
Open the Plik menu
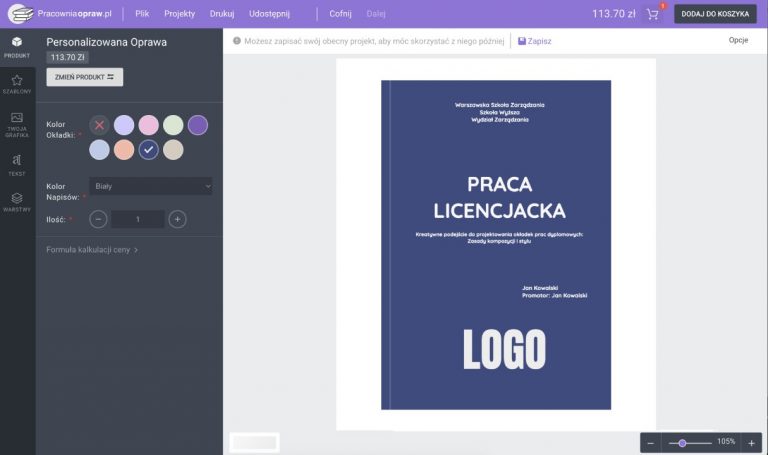pyautogui.click(x=142, y=14)
